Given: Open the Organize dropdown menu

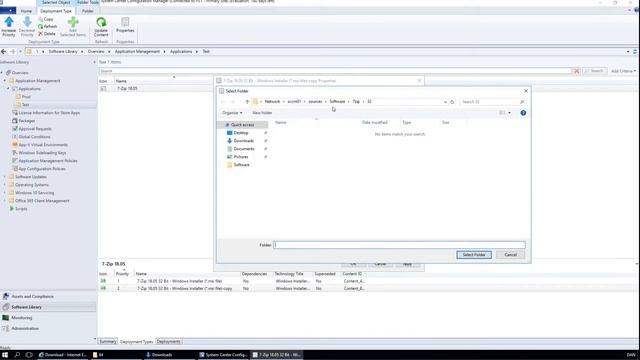Looking at the screenshot, I should (232, 113).
